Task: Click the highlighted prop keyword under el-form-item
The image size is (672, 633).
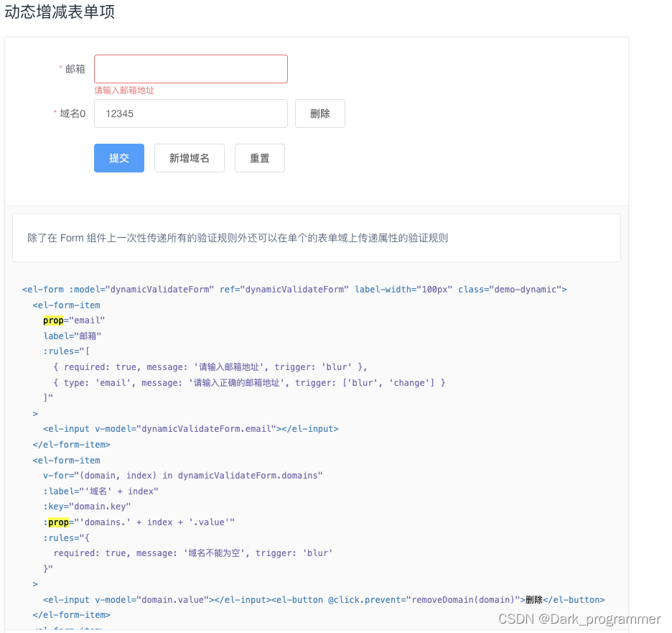Action: (53, 320)
